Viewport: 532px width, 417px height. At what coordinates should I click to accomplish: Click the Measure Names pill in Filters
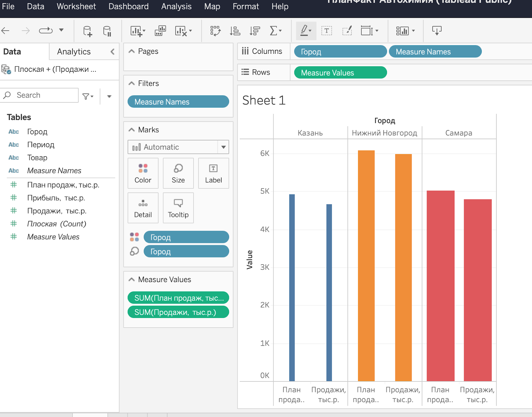178,102
